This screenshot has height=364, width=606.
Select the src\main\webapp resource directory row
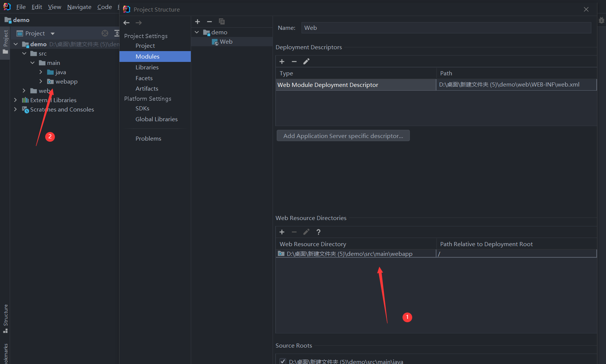(356, 254)
